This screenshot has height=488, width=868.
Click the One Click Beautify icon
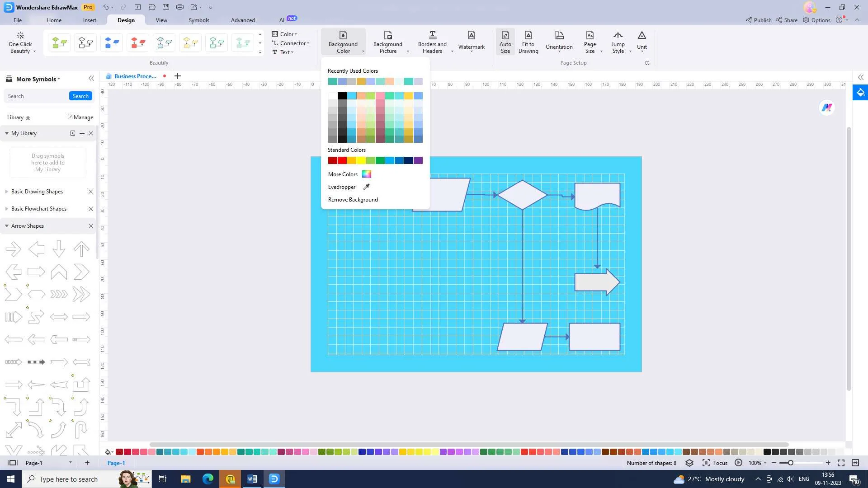click(x=20, y=42)
